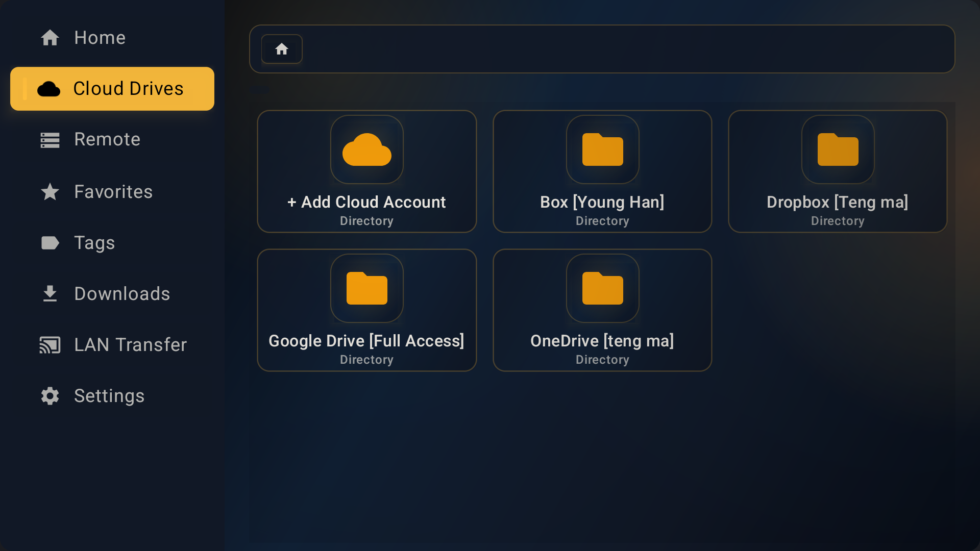Image resolution: width=980 pixels, height=551 pixels.
Task: Go to Favorites in sidebar
Action: pos(112,192)
